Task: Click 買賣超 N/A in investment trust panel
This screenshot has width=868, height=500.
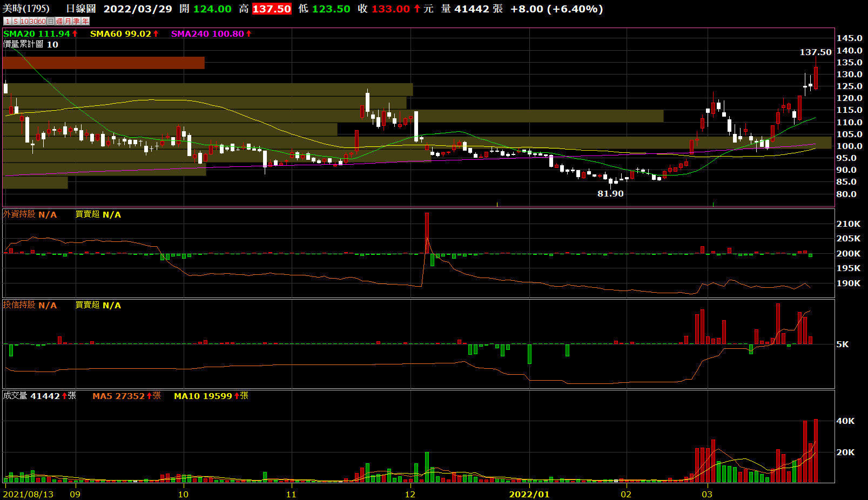Action: [x=98, y=305]
